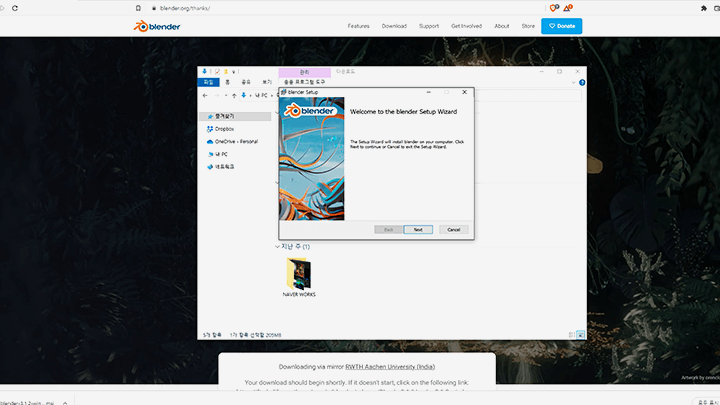This screenshot has width=720, height=405.
Task: Click 내 PC in the Explorer breadcrumb
Action: pyautogui.click(x=261, y=96)
